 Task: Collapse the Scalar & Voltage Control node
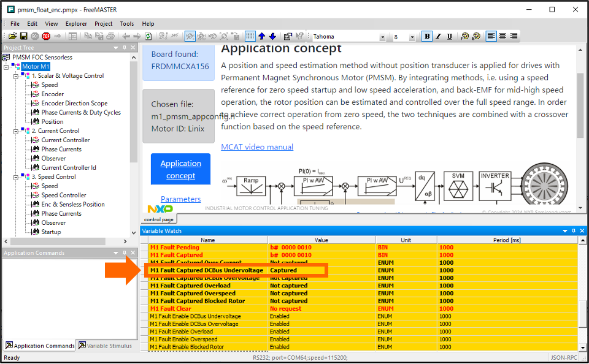click(16, 76)
